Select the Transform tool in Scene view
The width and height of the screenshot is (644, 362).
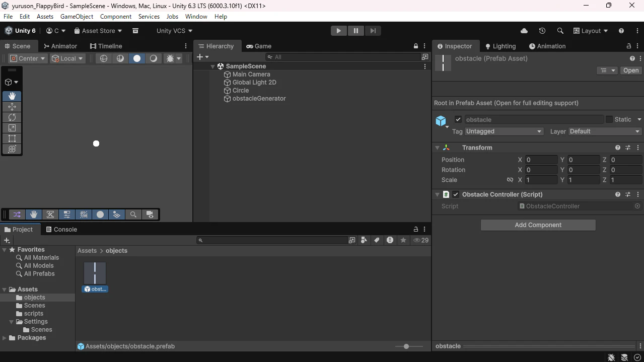(x=12, y=149)
